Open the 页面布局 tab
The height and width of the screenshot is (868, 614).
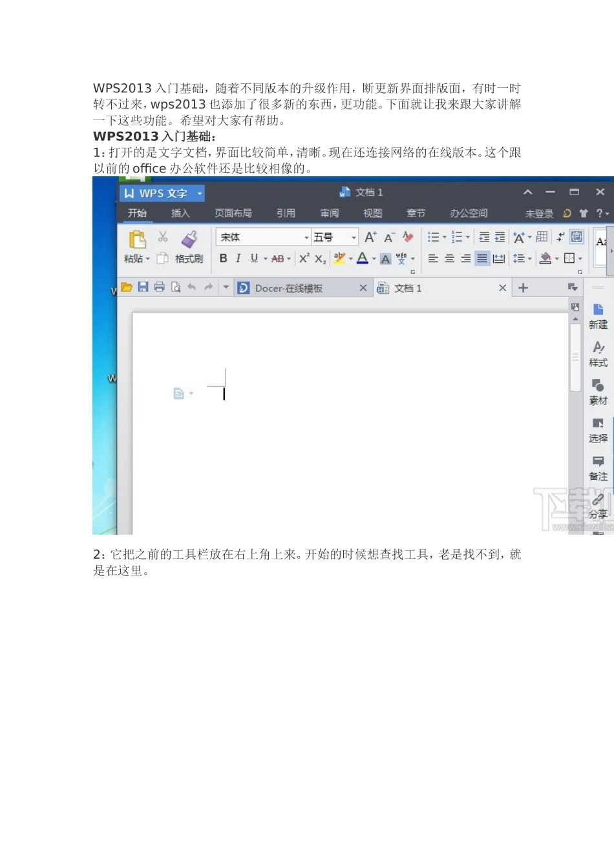click(x=233, y=213)
